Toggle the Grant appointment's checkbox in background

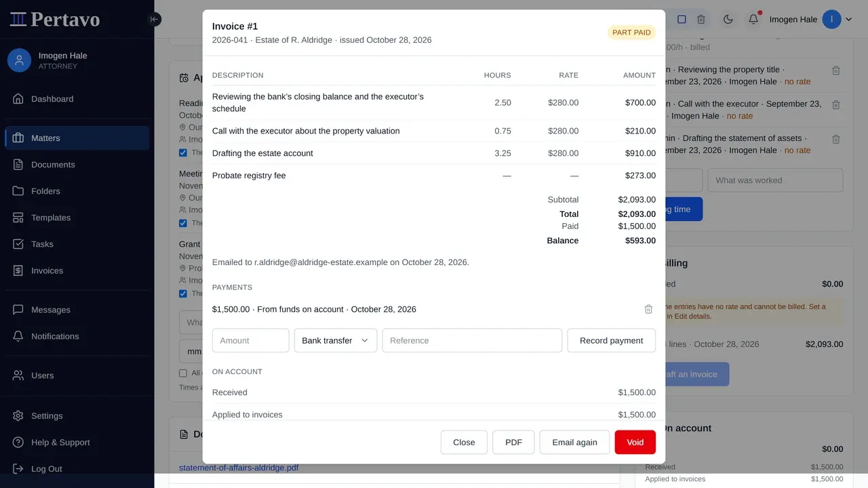(x=183, y=293)
